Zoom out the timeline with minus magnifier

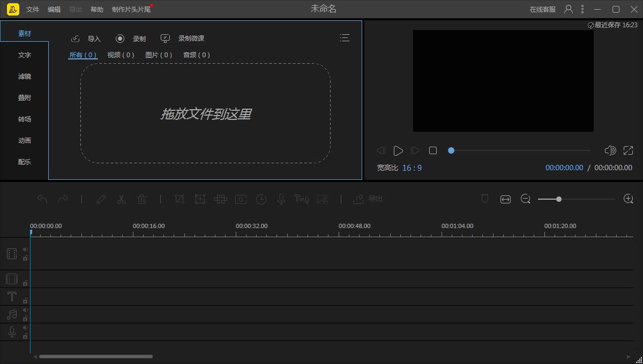(x=526, y=199)
